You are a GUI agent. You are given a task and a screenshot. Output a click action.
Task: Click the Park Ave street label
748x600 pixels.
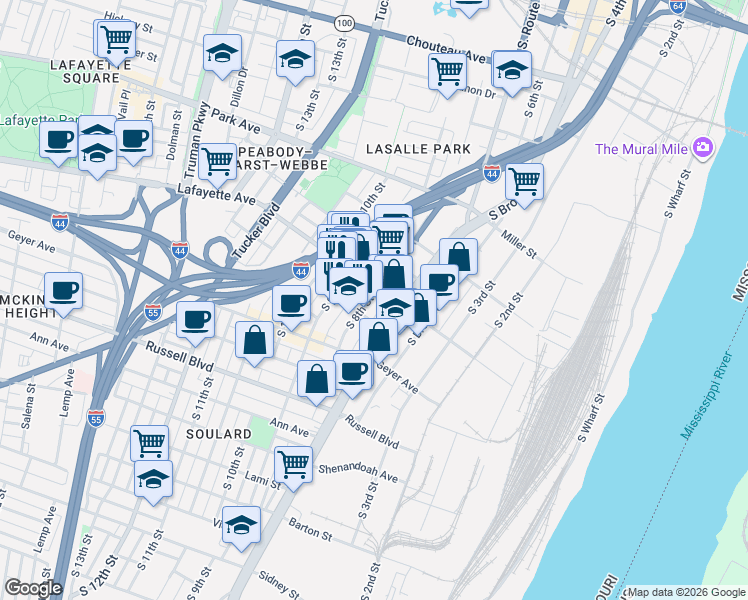[236, 122]
